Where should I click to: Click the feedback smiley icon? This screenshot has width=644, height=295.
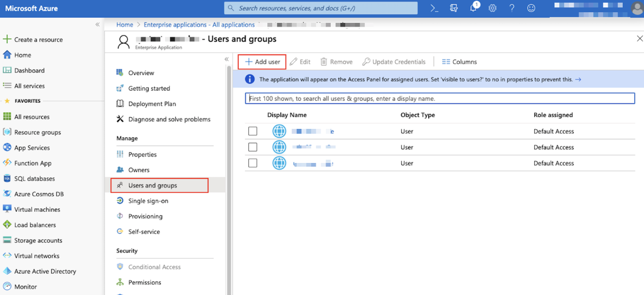(x=531, y=8)
